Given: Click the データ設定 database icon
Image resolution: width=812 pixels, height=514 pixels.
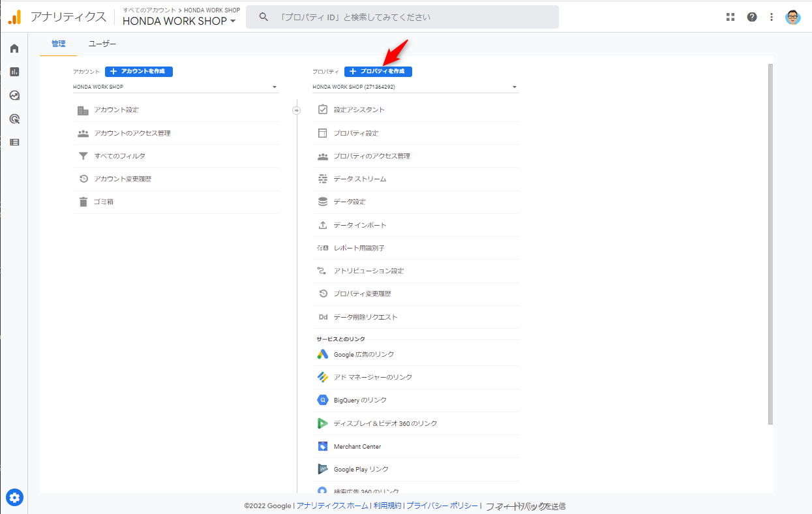Looking at the screenshot, I should [322, 202].
